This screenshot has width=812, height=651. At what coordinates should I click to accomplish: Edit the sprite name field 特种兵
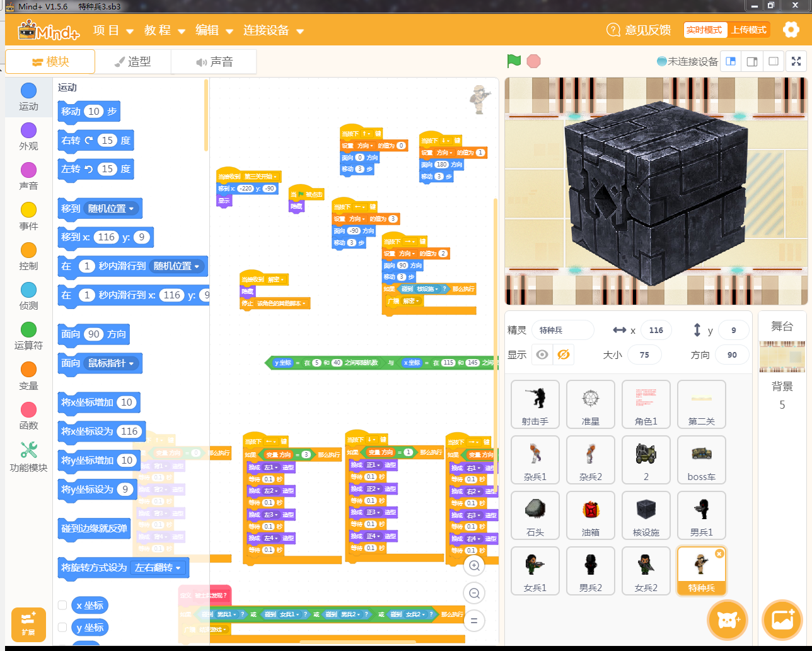point(562,330)
